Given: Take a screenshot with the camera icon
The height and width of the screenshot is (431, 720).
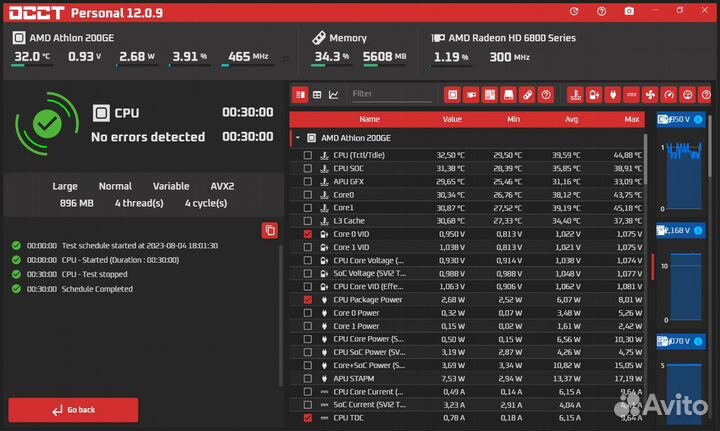Looking at the screenshot, I should [629, 11].
